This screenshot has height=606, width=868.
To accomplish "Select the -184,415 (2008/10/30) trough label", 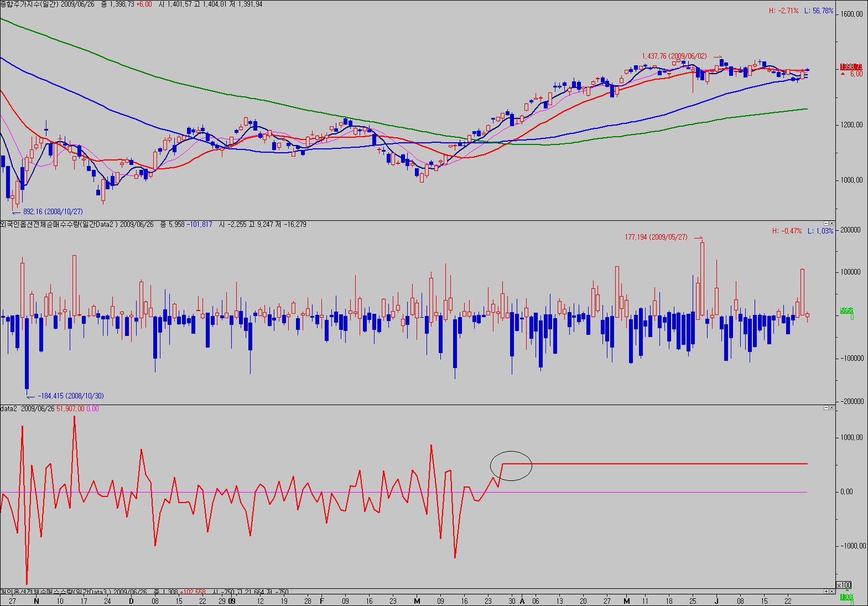I will pos(70,396).
